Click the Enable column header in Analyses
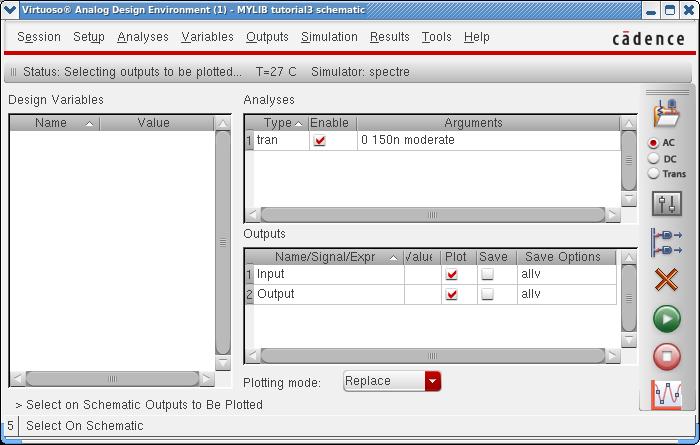 [x=332, y=123]
